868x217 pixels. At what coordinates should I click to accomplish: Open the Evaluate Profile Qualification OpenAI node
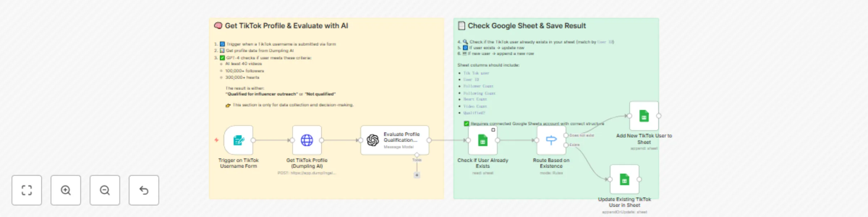click(395, 140)
